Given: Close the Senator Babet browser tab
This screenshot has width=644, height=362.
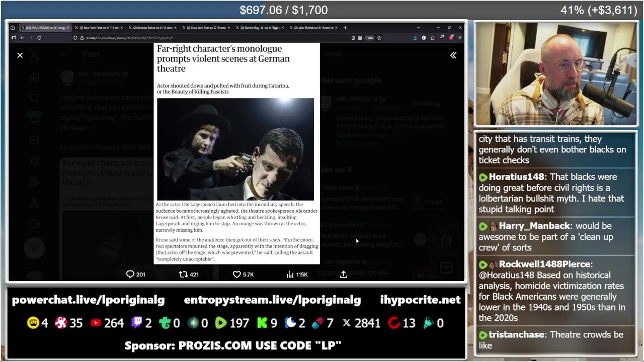Looking at the screenshot, I should (176, 28).
